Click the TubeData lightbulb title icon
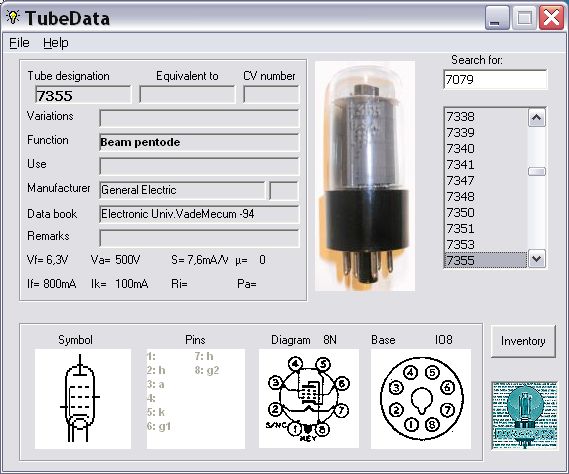Screen dimensions: 569x474 (13, 17)
